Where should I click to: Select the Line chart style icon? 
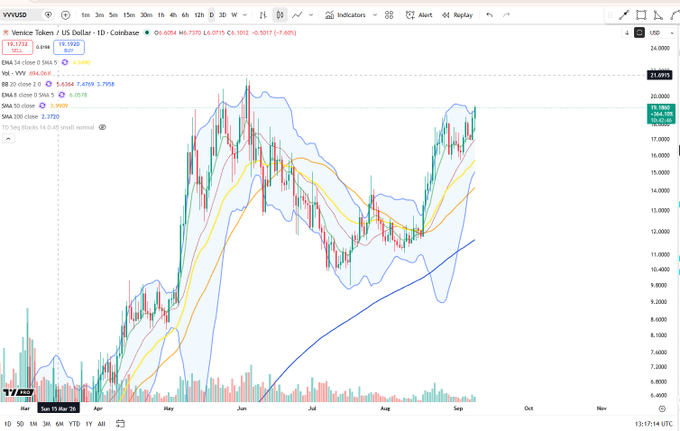(297, 15)
